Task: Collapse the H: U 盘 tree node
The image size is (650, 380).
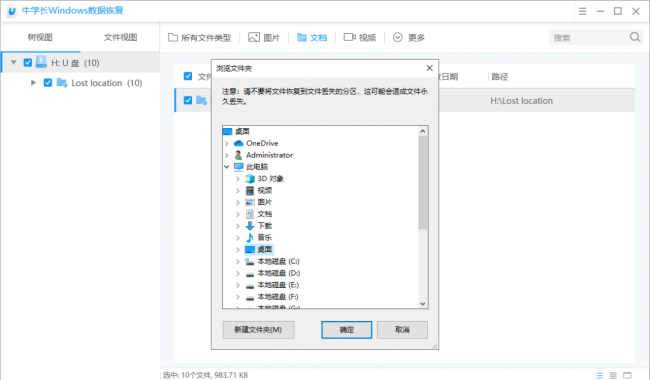Action: click(14, 63)
